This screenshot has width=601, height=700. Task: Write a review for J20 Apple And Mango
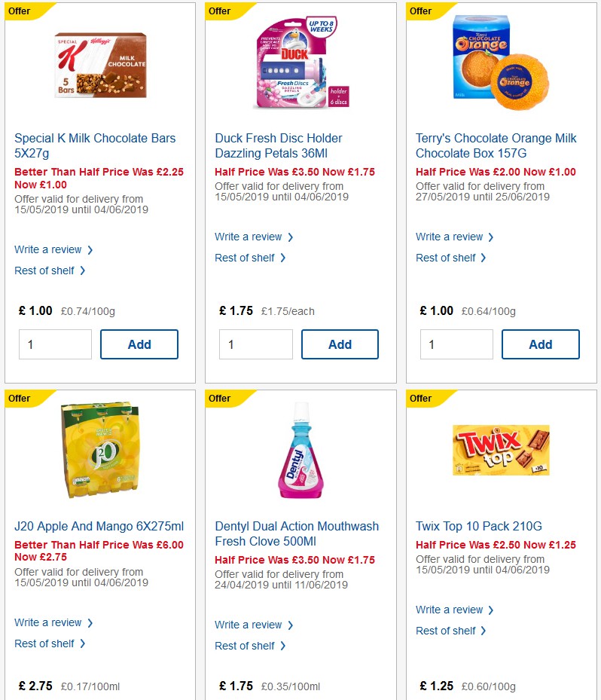pos(48,622)
